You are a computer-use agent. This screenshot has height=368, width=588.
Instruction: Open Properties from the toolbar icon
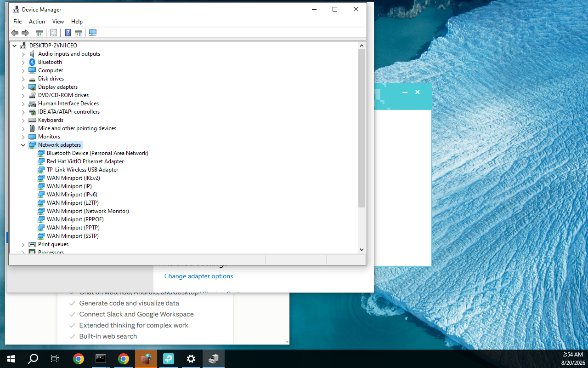pyautogui.click(x=53, y=33)
